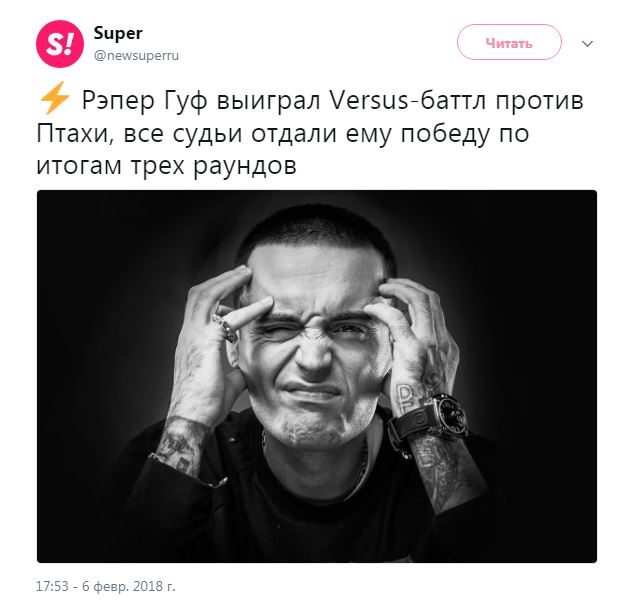Open the @newsuperru handle
Viewport: 628px width, 600px height.
(x=136, y=55)
